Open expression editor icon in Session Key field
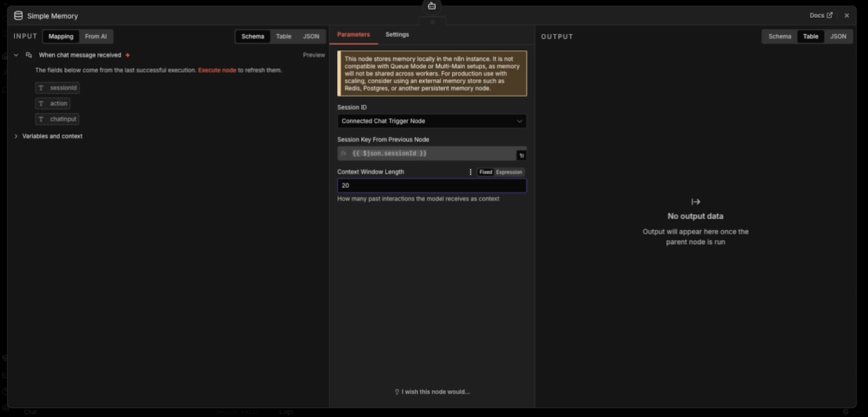 tap(521, 156)
